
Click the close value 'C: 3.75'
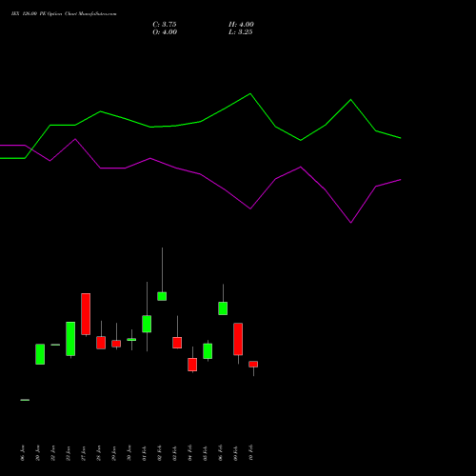[165, 25]
